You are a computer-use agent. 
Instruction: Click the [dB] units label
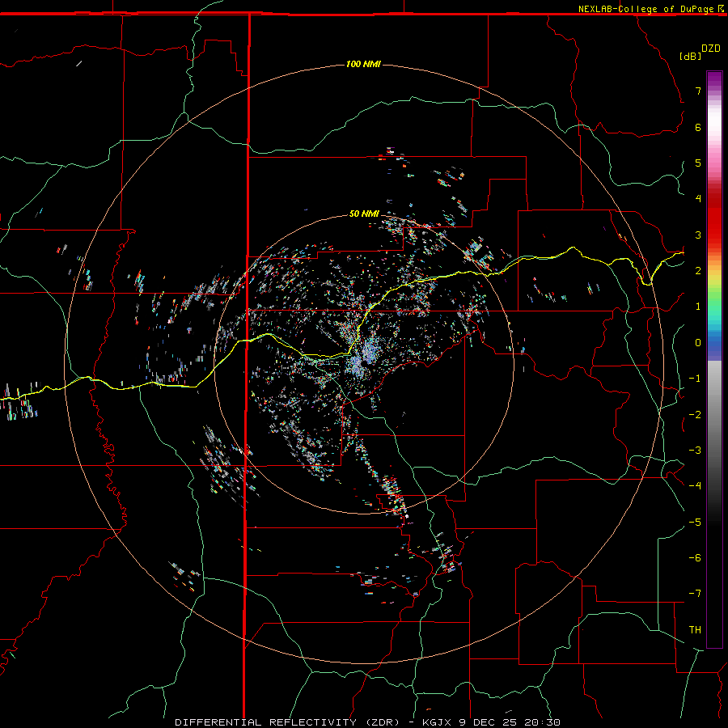(x=690, y=56)
